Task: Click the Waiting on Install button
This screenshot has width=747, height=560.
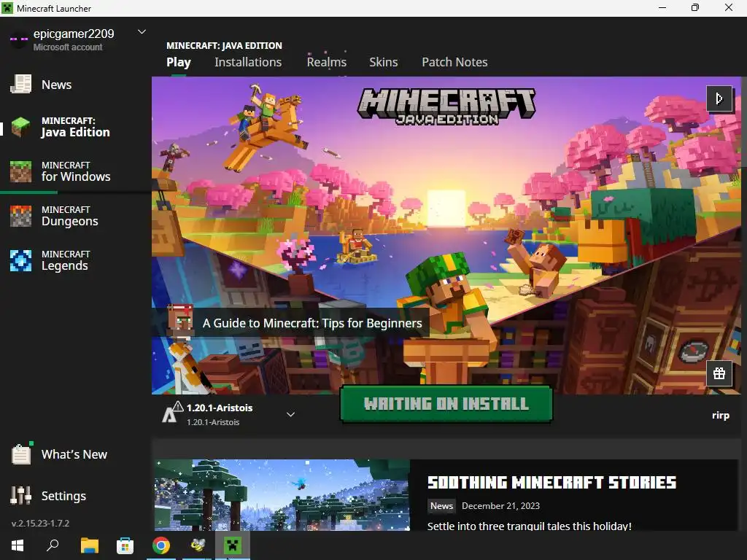Action: click(446, 404)
